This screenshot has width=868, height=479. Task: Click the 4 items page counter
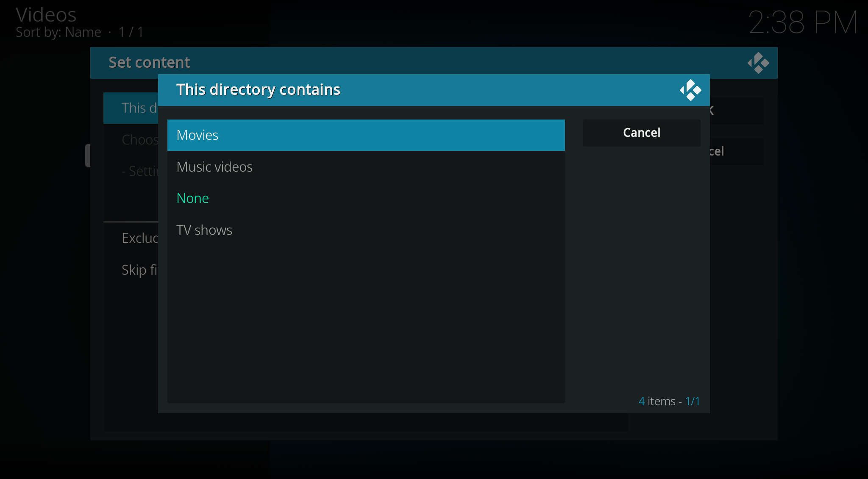coord(669,401)
